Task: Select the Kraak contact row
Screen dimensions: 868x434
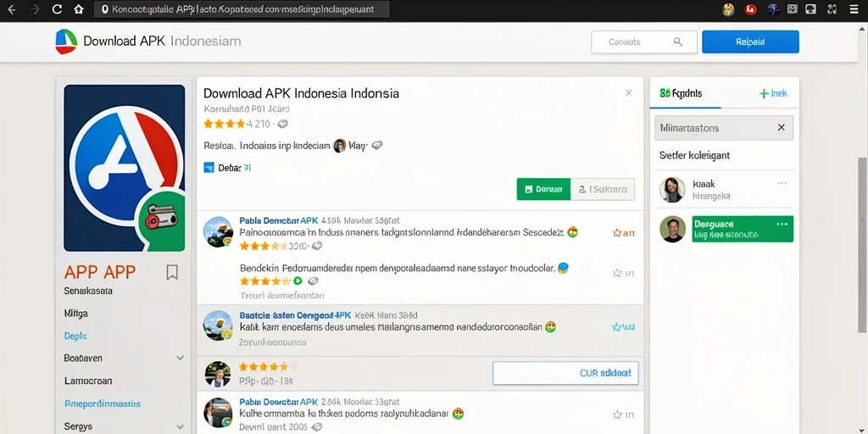Action: [724, 190]
